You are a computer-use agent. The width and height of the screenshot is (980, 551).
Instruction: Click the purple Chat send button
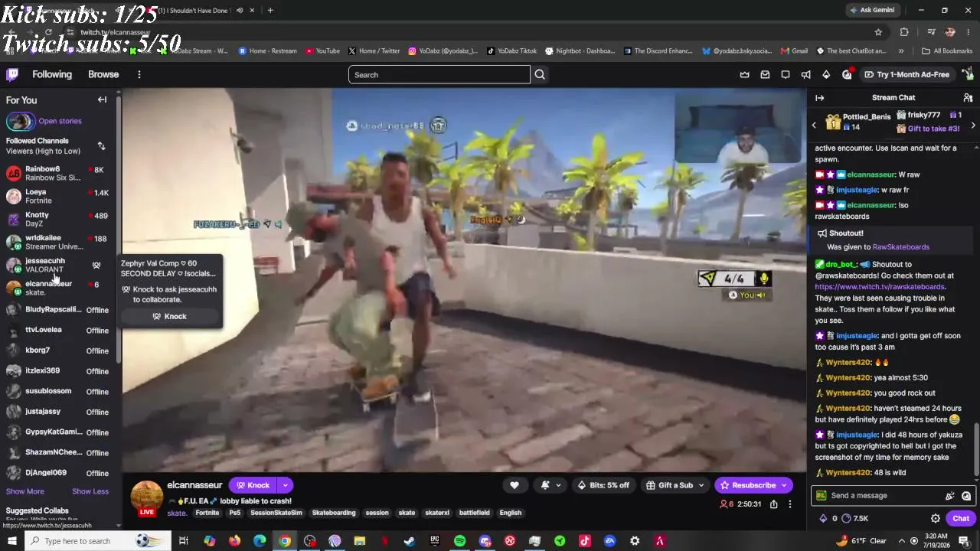961,518
